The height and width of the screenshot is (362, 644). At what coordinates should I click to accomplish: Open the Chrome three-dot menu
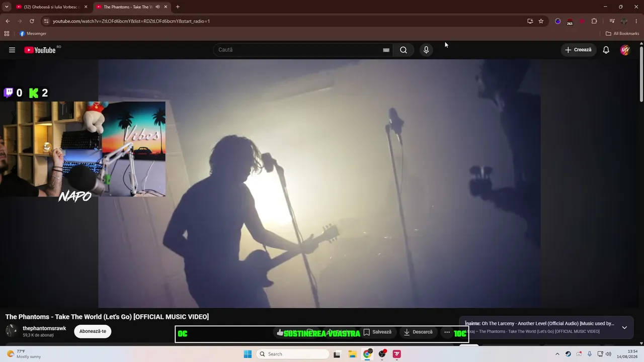pyautogui.click(x=636, y=21)
